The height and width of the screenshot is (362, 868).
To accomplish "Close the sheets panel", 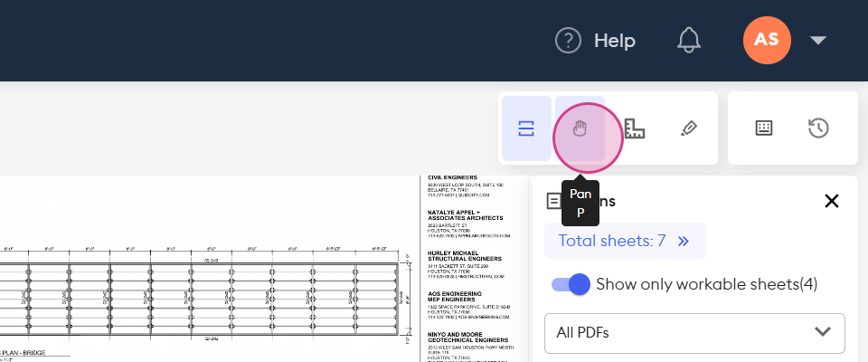I will click(x=832, y=201).
